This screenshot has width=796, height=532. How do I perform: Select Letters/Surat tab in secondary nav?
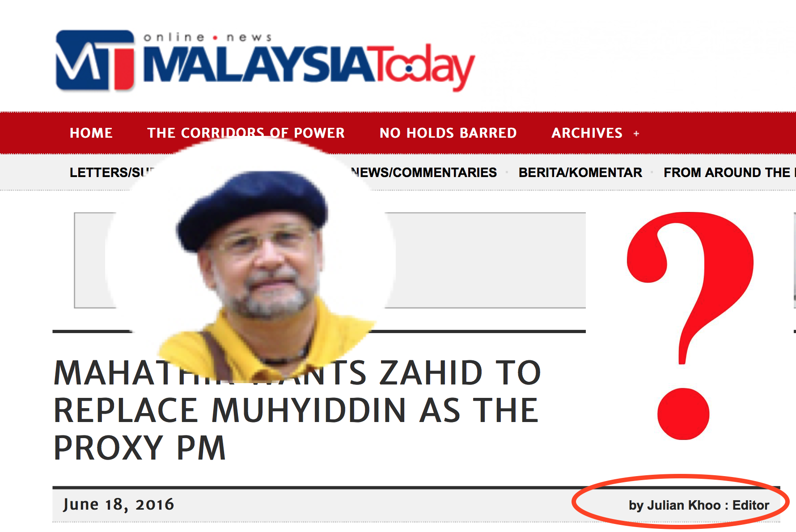pyautogui.click(x=112, y=172)
